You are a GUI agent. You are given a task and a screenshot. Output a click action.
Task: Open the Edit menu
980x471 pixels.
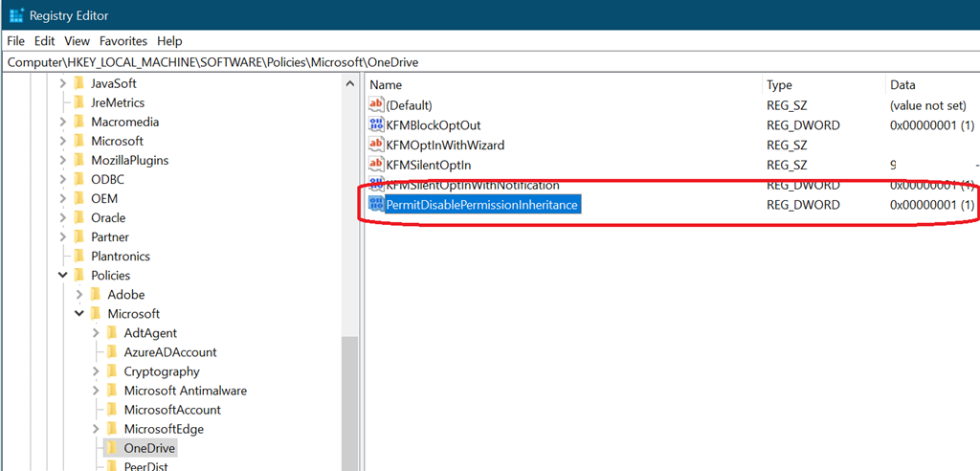tap(44, 41)
